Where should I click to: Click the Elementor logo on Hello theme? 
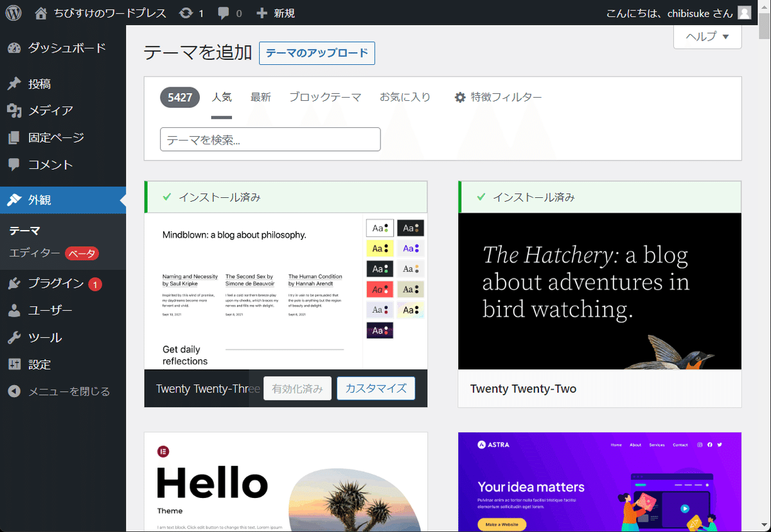tap(163, 452)
